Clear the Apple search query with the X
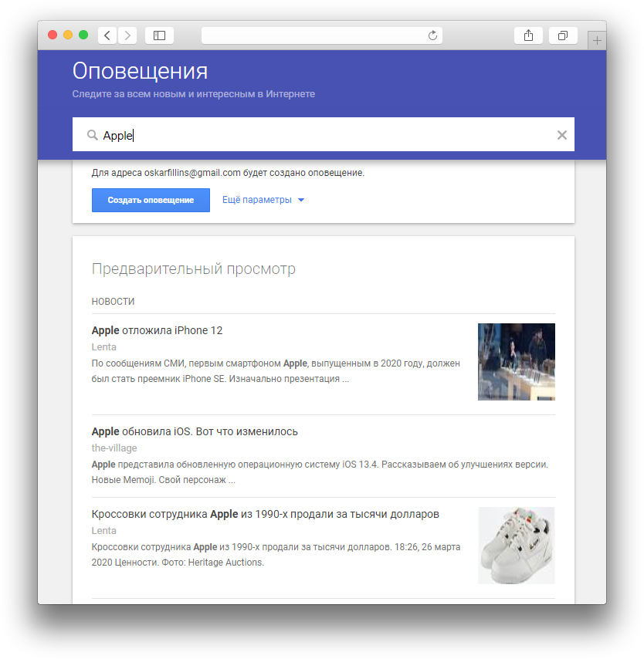The width and height of the screenshot is (644, 659). [x=562, y=135]
